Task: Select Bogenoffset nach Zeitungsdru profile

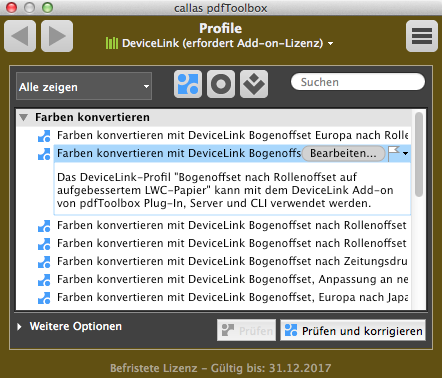Action: tap(232, 261)
